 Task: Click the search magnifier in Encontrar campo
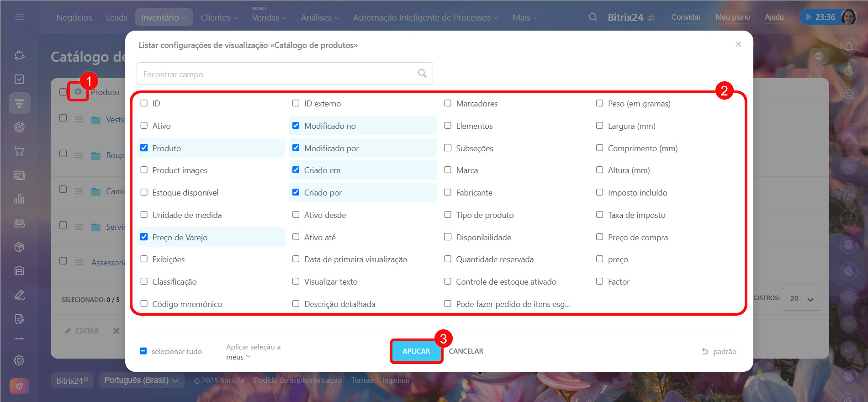point(422,74)
